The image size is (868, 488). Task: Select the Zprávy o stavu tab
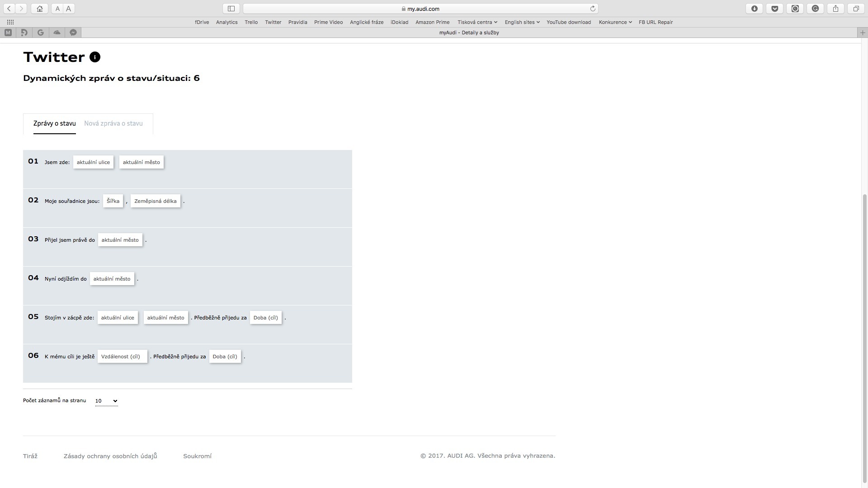click(x=55, y=123)
